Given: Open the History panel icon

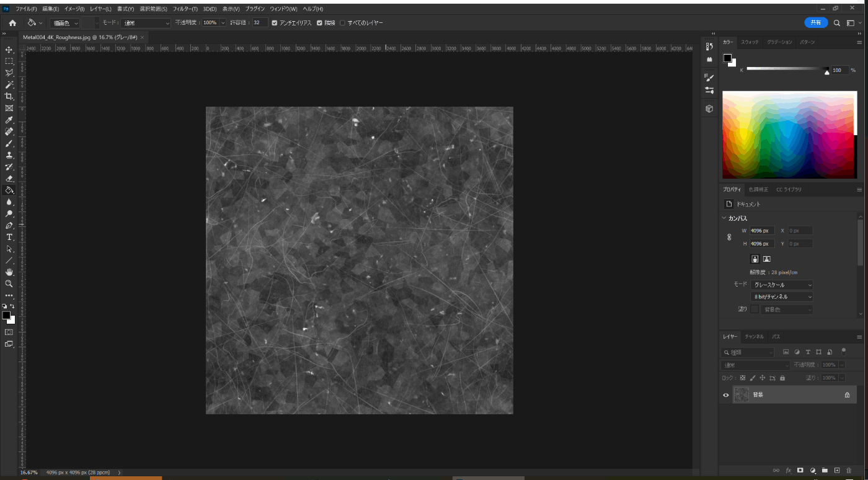Looking at the screenshot, I should click(709, 47).
